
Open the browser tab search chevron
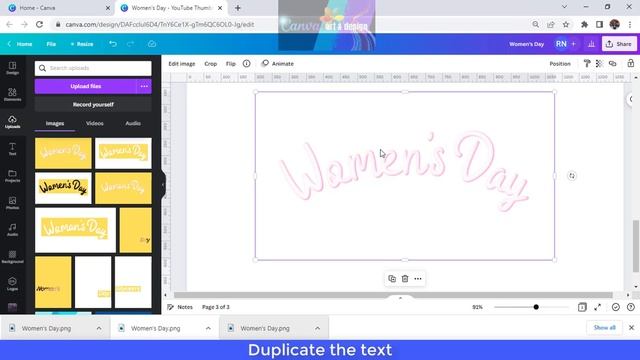click(x=564, y=7)
